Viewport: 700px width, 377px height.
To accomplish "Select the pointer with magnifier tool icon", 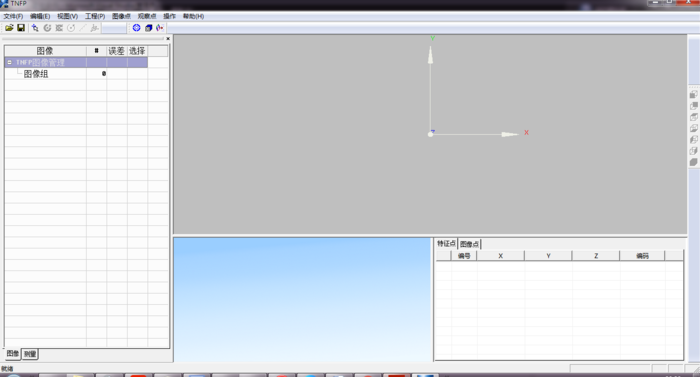I will (x=35, y=28).
